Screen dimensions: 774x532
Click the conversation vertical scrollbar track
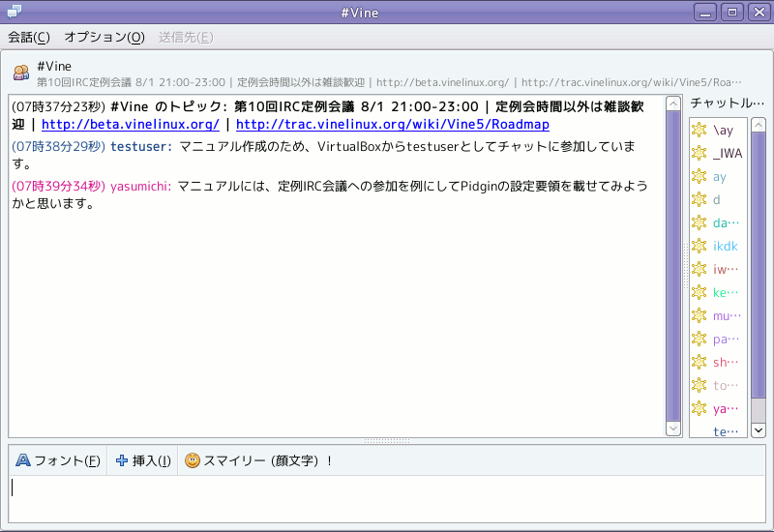click(x=672, y=266)
